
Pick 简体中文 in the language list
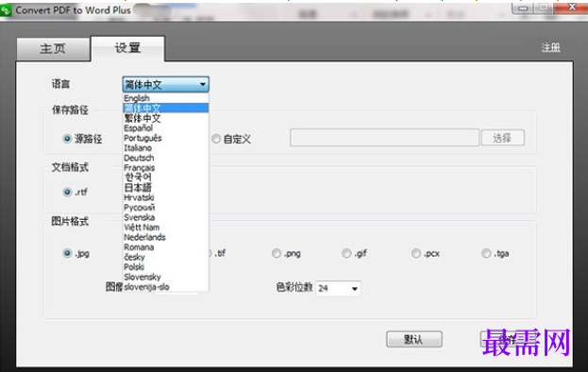tap(166, 108)
